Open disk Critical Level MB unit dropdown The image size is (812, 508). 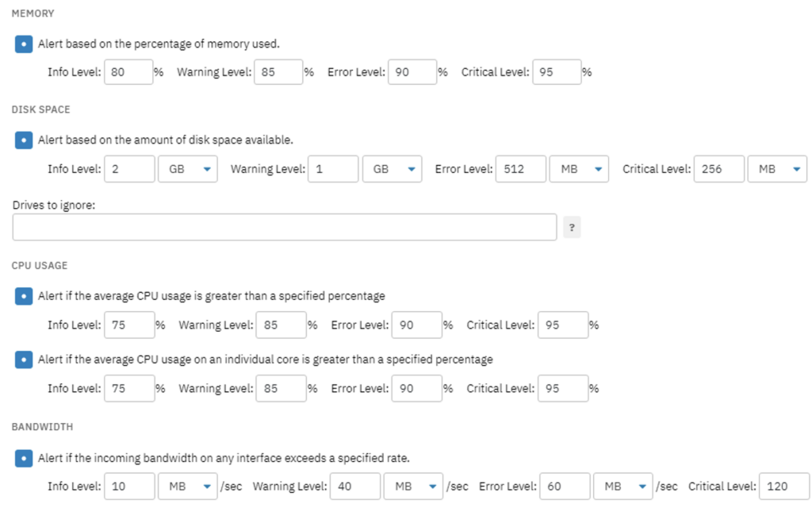[777, 169]
